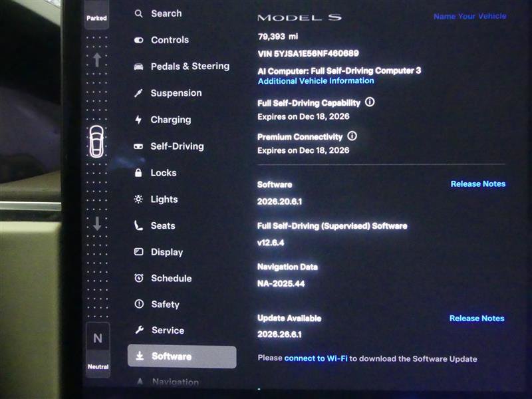Viewport: 532px width, 399px height.
Task: Click the Service wrench icon
Action: tap(139, 330)
